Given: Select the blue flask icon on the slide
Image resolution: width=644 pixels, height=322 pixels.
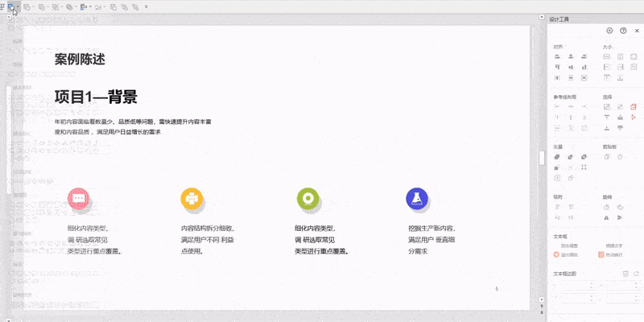Looking at the screenshot, I should [417, 199].
